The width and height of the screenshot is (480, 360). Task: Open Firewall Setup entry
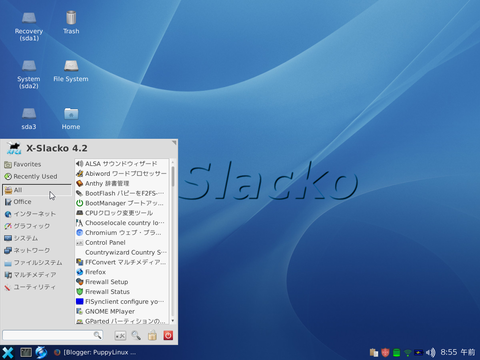[x=121, y=282]
